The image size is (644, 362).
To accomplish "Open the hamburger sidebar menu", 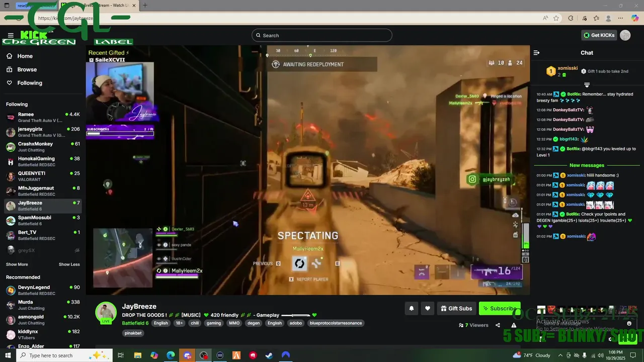I will [11, 35].
